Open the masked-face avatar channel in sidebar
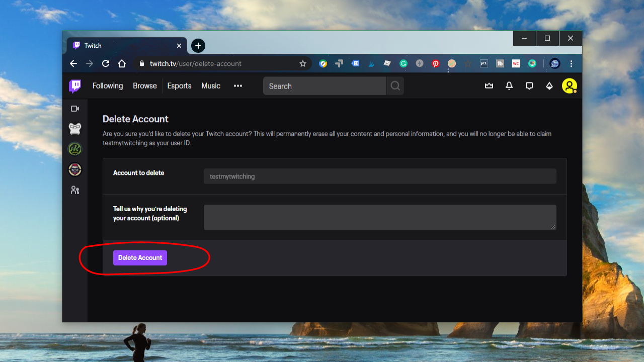Image resolution: width=644 pixels, height=362 pixels. click(x=75, y=170)
